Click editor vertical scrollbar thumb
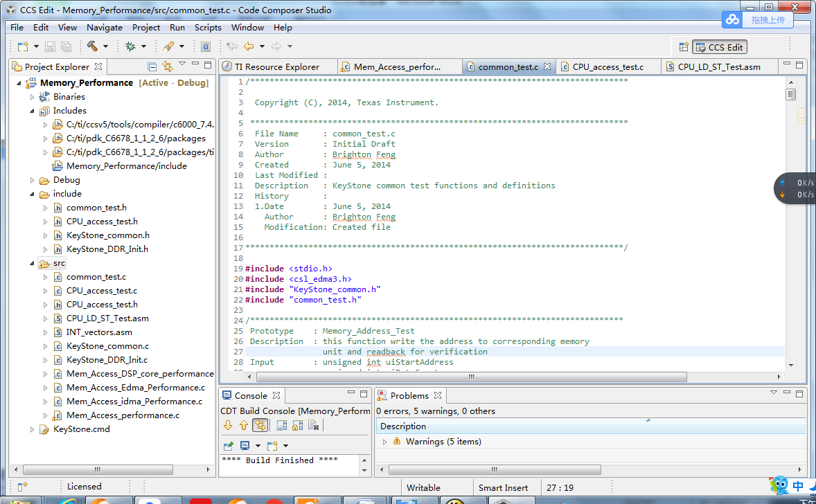 [791, 94]
